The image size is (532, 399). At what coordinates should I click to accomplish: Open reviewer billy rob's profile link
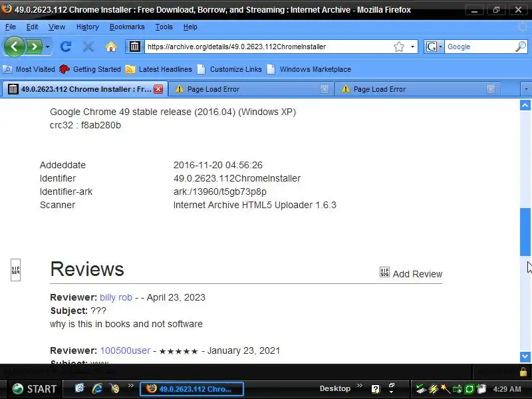[x=116, y=297]
